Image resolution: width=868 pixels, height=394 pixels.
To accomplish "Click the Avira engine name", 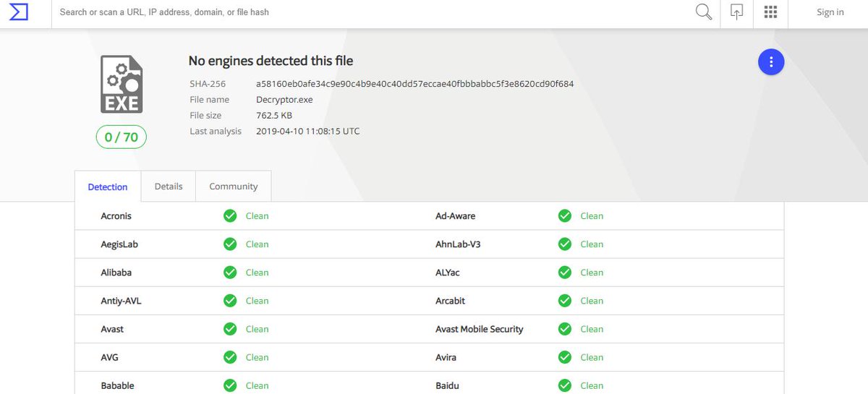I will pos(446,357).
